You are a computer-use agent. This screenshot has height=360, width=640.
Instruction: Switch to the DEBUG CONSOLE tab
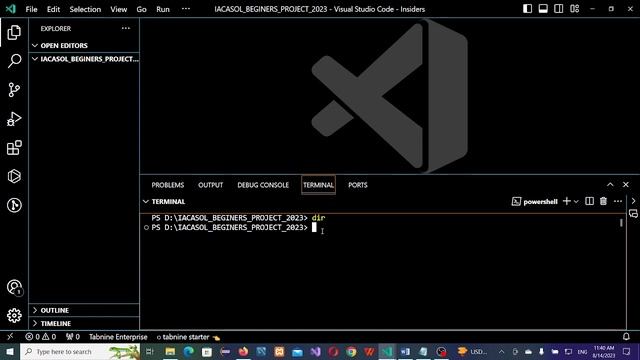point(263,185)
